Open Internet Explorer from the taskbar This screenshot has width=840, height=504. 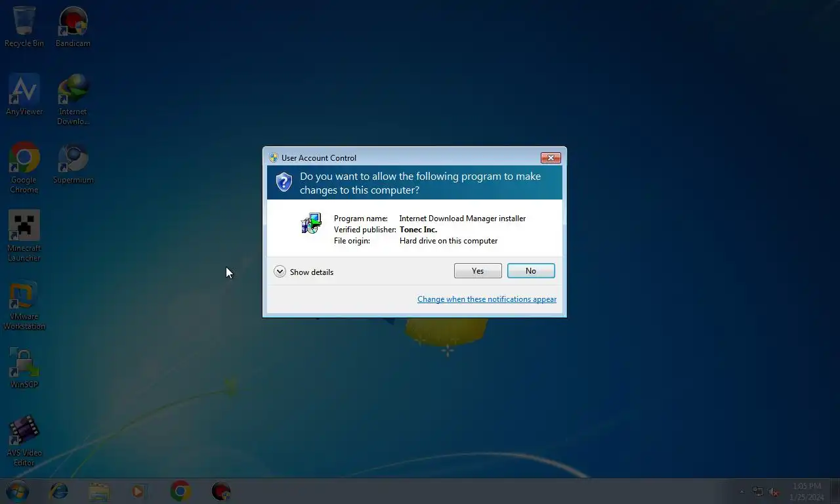(x=59, y=491)
